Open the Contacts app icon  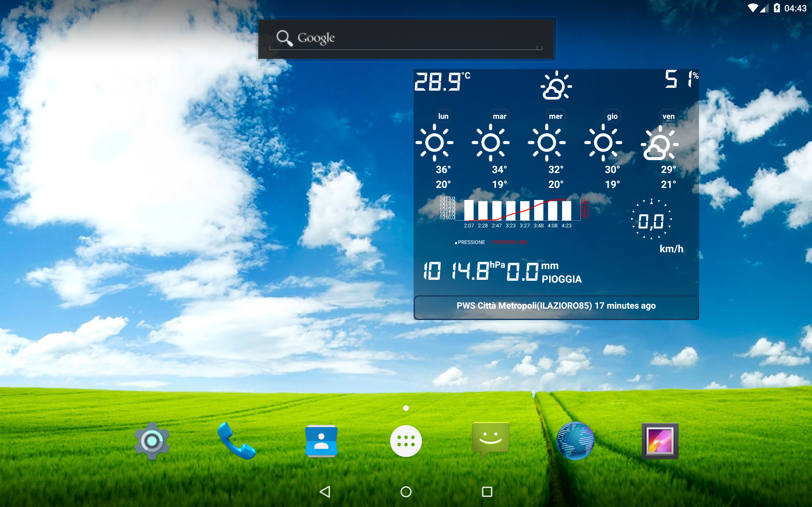(x=321, y=441)
